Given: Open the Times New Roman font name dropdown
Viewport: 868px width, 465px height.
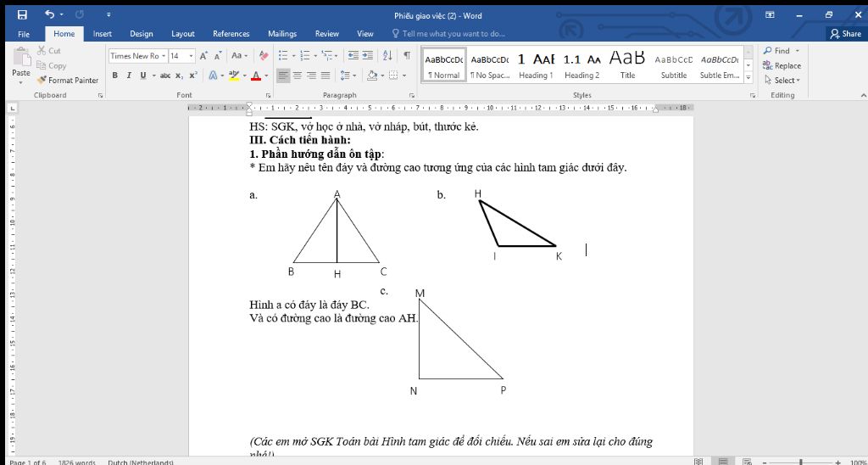Looking at the screenshot, I should (164, 56).
